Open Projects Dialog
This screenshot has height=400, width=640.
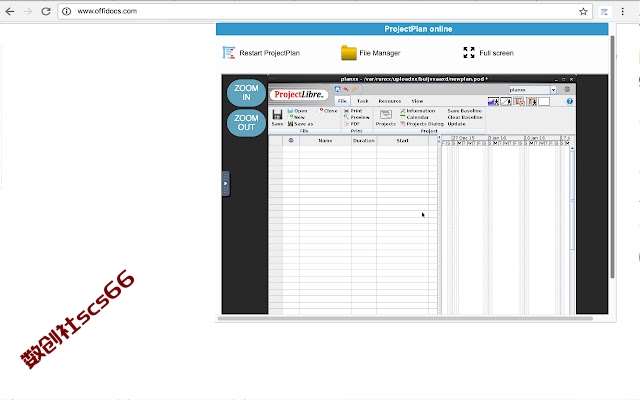pyautogui.click(x=422, y=124)
